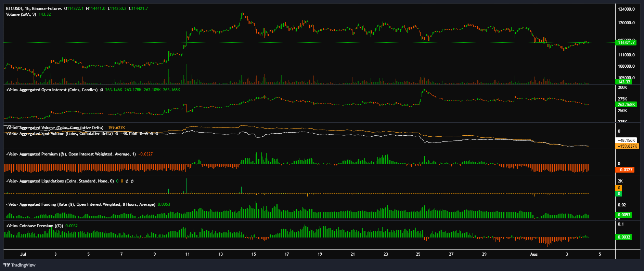Viewport: 644px width, 271px height.
Task: Click the 275K open interest scale label
Action: 622,99
